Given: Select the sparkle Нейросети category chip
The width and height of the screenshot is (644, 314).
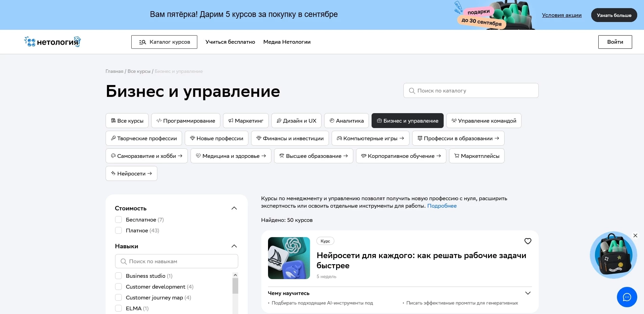Looking at the screenshot, I should (131, 173).
